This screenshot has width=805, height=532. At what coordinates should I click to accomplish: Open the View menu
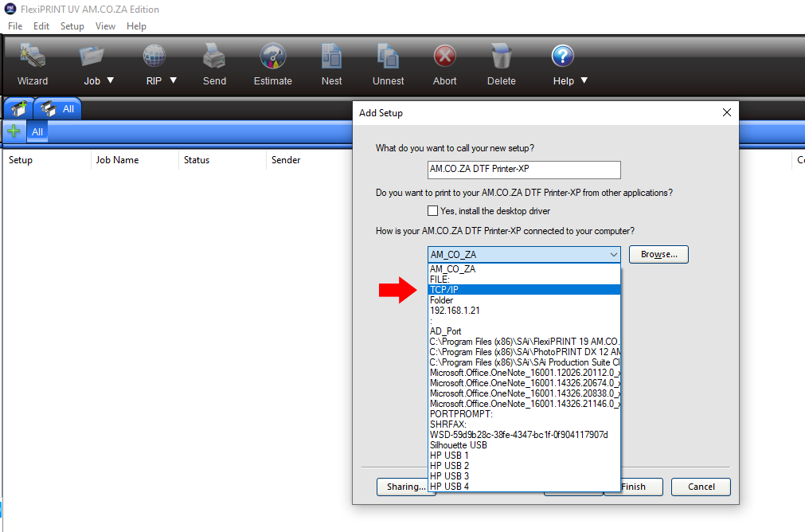105,26
